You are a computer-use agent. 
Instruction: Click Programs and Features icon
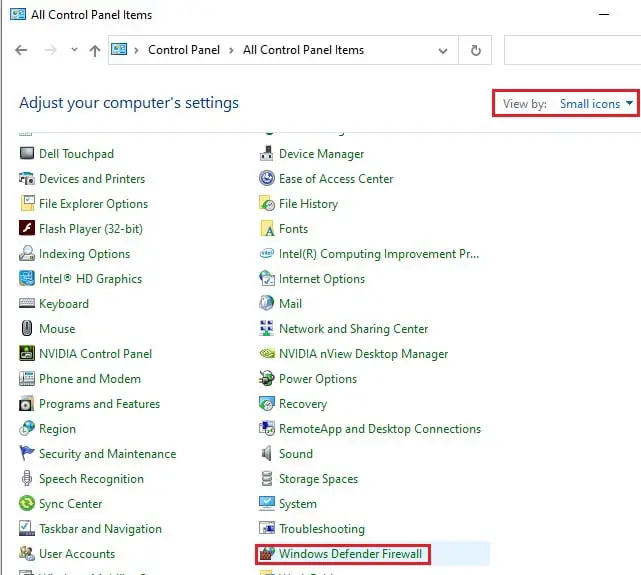[x=27, y=404]
